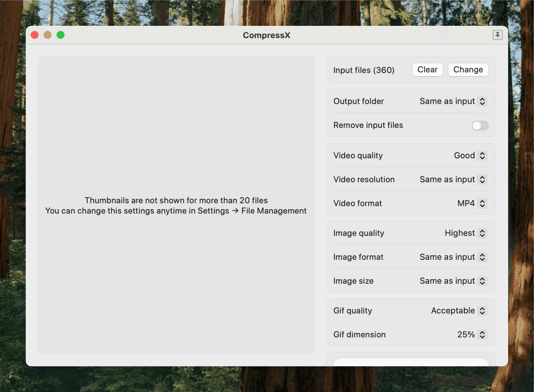Click the CompressX title bar

pos(267,35)
